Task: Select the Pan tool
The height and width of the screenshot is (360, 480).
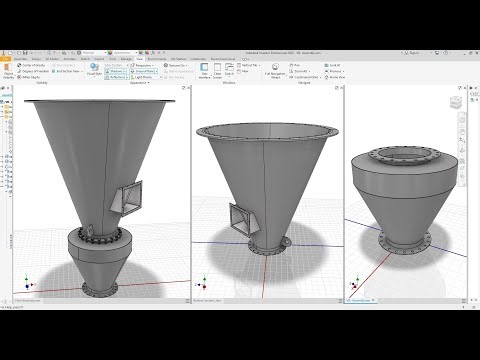Action: pyautogui.click(x=294, y=65)
